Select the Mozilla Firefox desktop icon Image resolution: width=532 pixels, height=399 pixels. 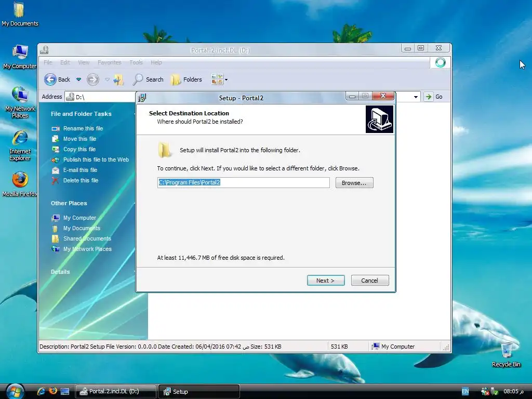(x=20, y=184)
